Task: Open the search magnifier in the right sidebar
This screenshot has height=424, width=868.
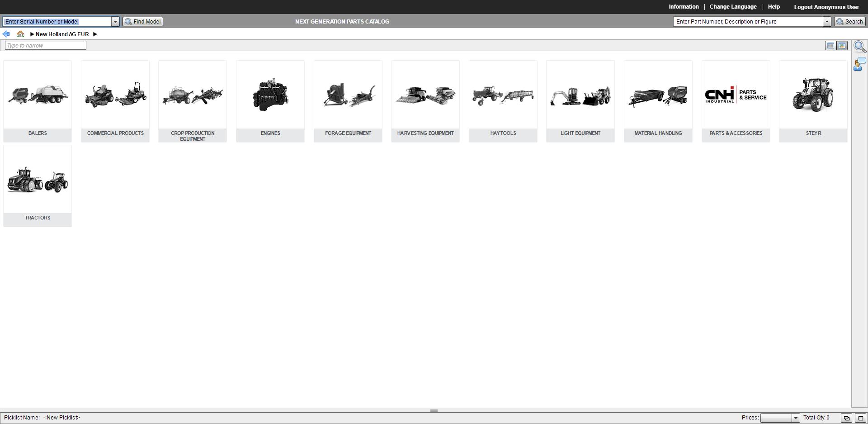Action: pos(860,47)
